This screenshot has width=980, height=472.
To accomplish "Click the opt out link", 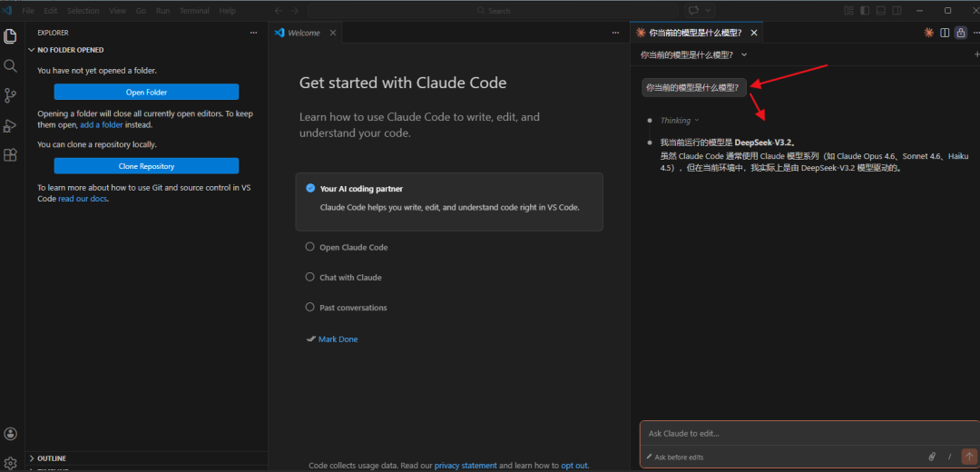I will (573, 465).
